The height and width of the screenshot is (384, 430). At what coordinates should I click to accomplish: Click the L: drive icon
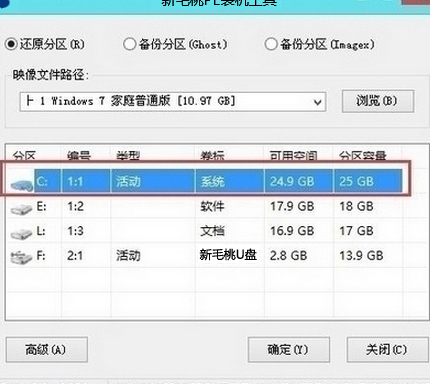[x=21, y=233]
